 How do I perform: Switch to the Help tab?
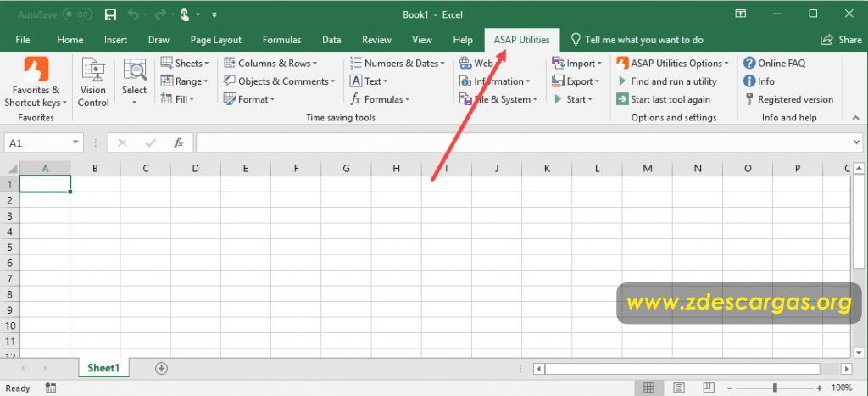point(463,40)
